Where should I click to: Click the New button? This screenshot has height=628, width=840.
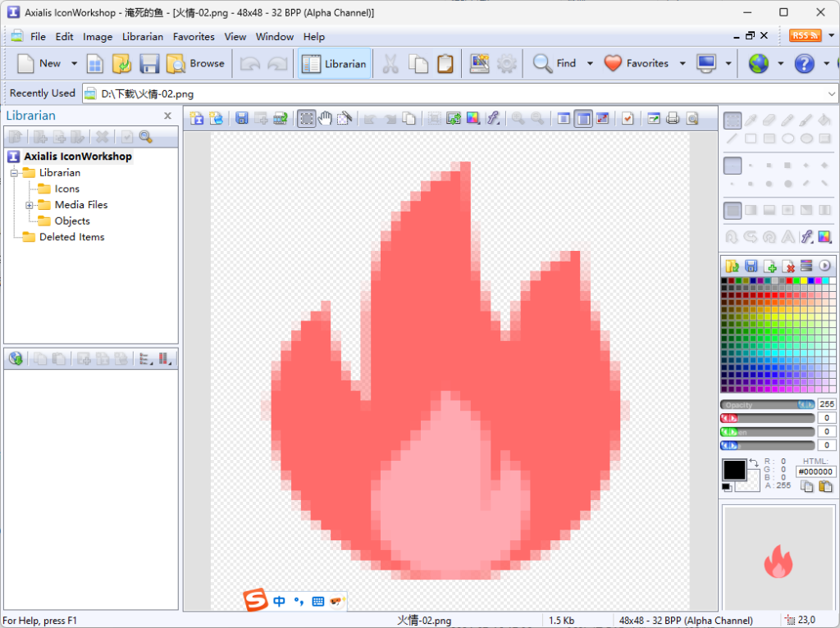[x=39, y=64]
